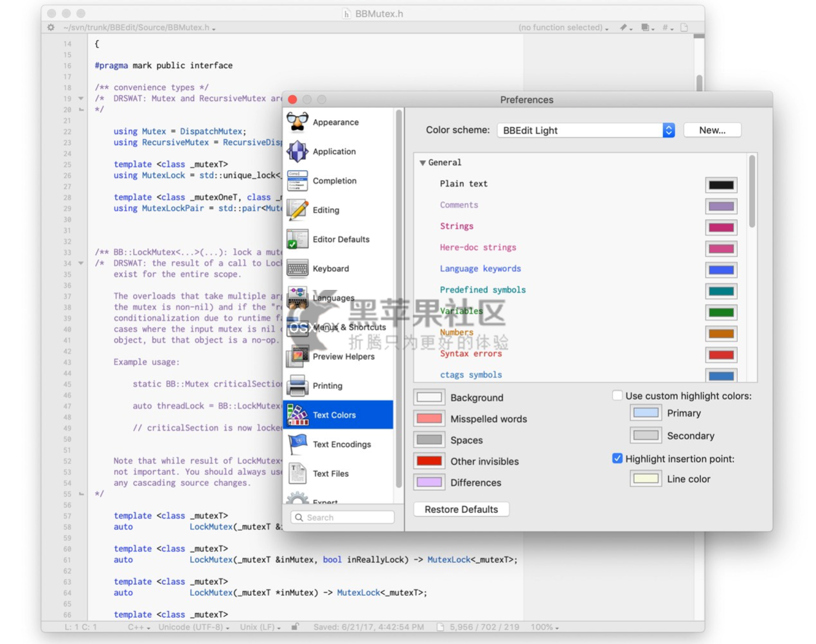
Task: Click the Text Colors palette icon
Action: pyautogui.click(x=297, y=415)
